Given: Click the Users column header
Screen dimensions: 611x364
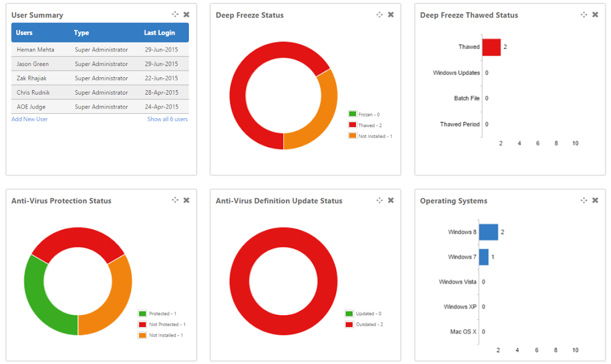Looking at the screenshot, I should click(24, 32).
